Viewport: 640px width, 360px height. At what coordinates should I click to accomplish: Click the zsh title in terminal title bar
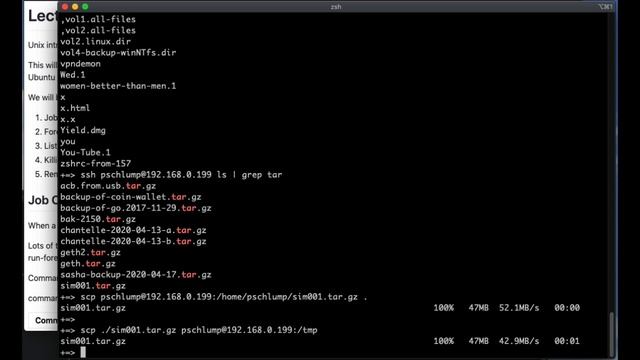point(336,7)
